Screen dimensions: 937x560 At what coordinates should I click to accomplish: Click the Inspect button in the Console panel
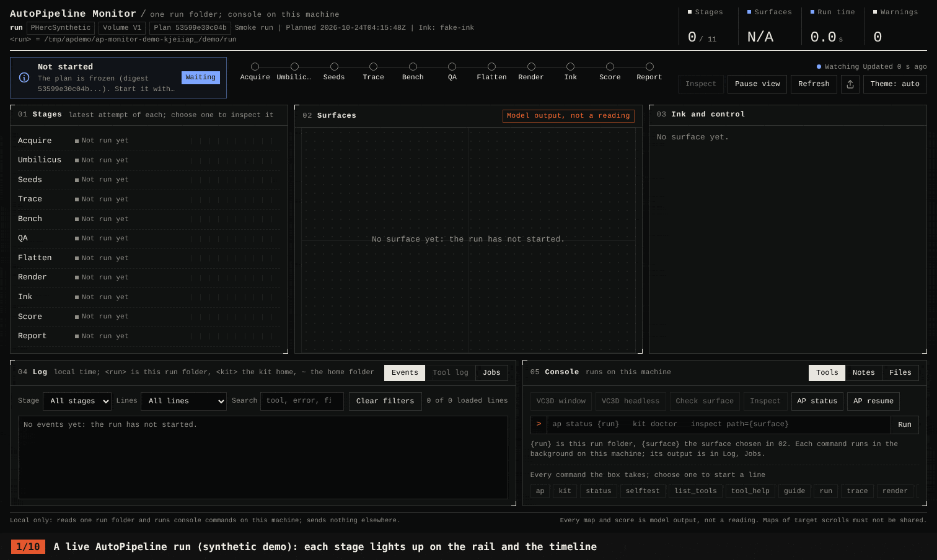pyautogui.click(x=765, y=401)
